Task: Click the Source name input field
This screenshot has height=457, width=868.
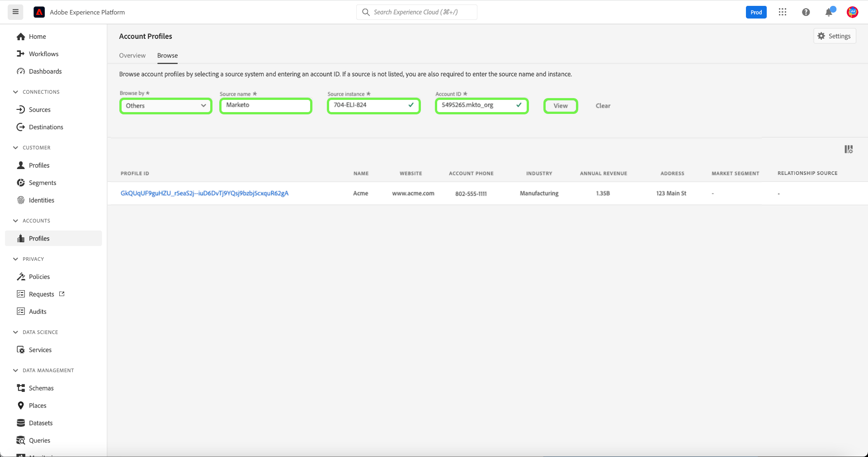Action: click(266, 106)
